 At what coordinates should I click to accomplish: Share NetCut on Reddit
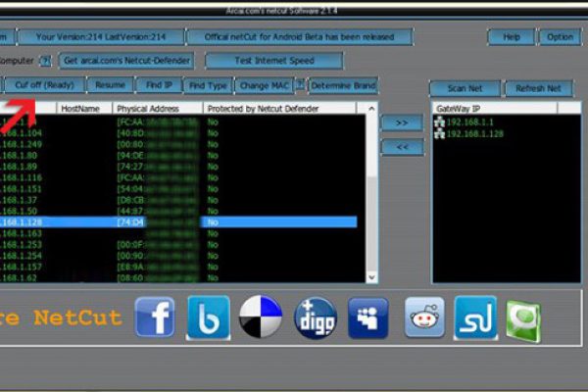pos(425,318)
